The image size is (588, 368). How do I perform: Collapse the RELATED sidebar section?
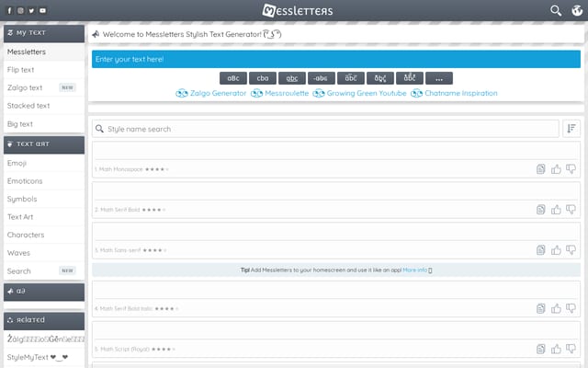click(44, 321)
